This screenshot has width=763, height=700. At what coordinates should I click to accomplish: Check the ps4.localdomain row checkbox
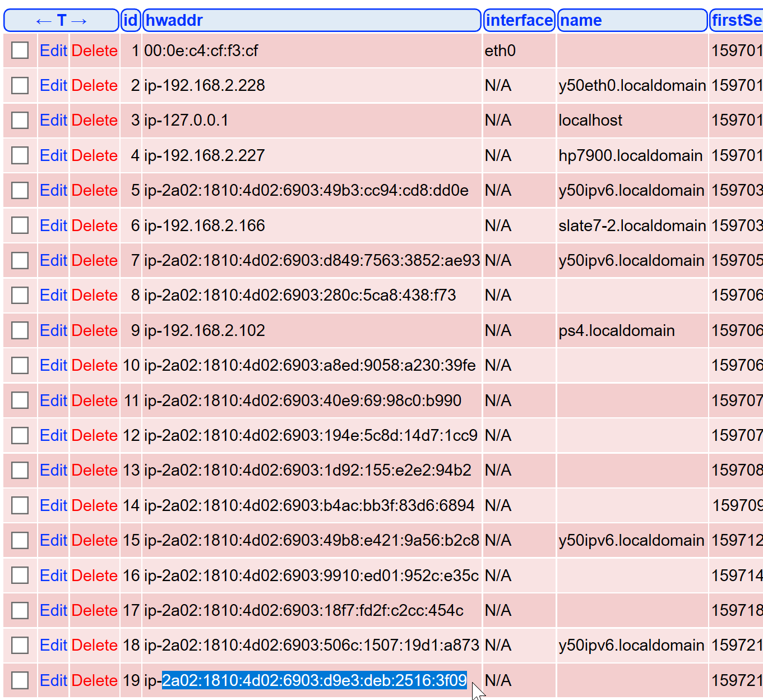coord(20,330)
